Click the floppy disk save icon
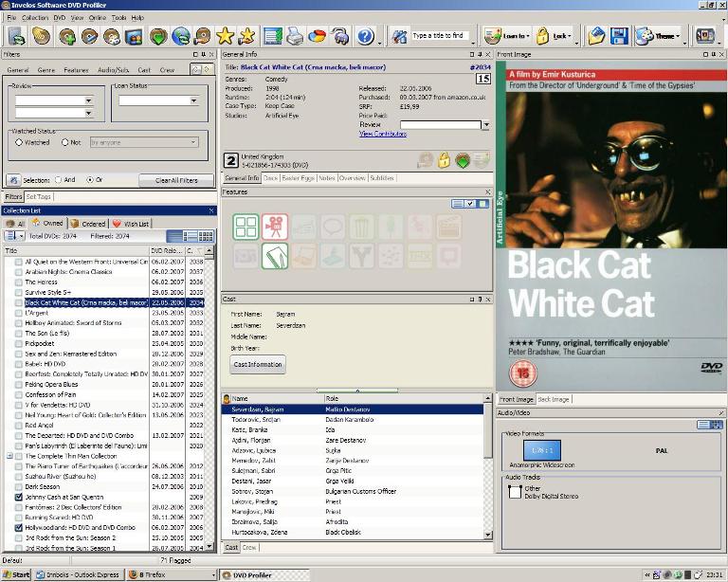 click(619, 36)
